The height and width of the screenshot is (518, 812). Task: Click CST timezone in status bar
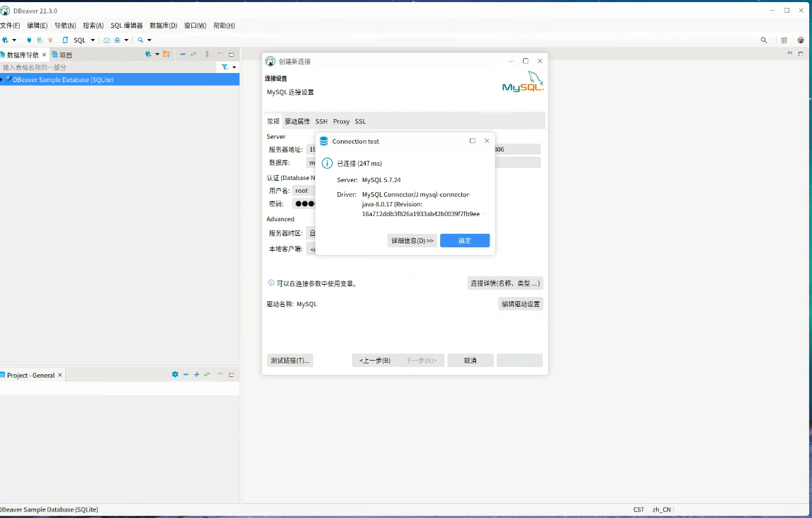pos(638,509)
